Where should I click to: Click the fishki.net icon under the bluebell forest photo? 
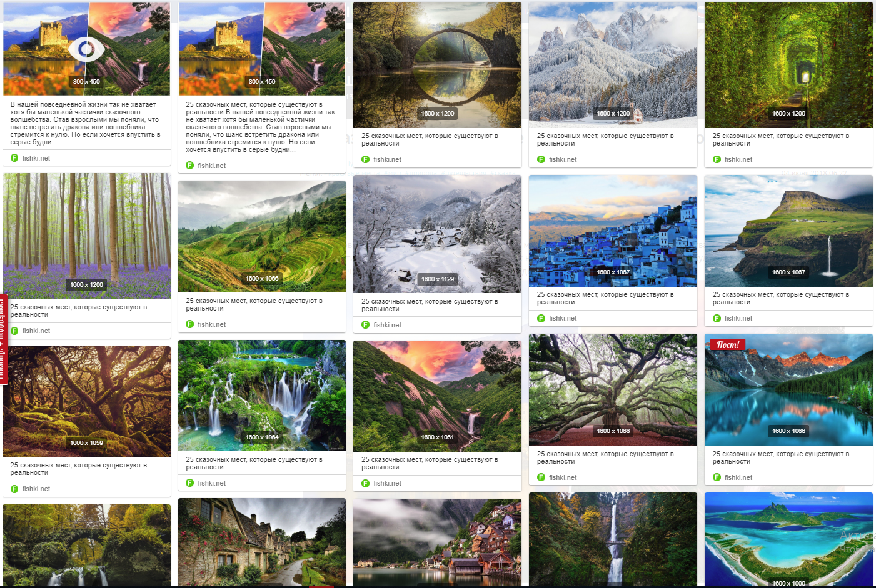tap(14, 331)
